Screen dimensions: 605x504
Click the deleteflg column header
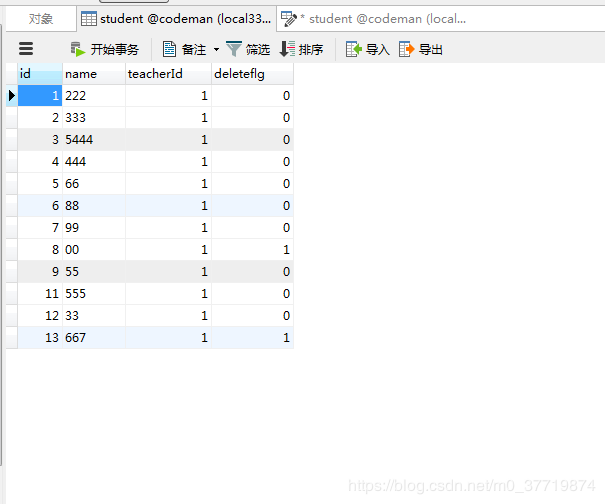point(252,74)
